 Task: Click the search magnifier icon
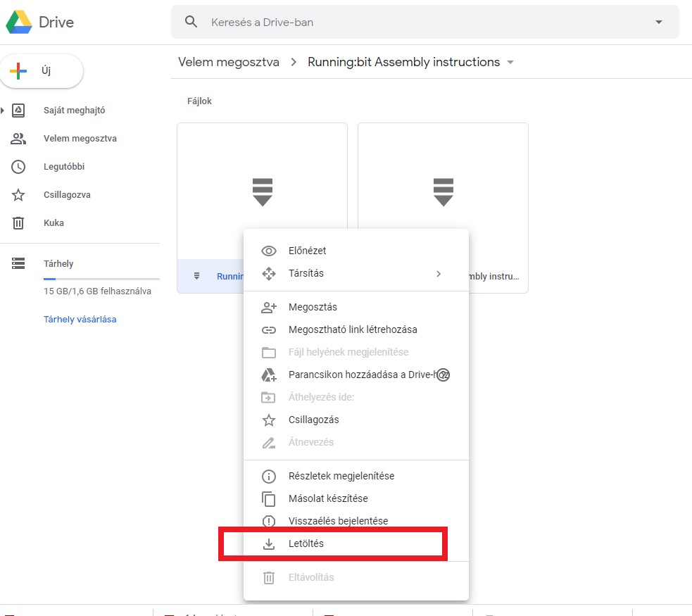pyautogui.click(x=191, y=22)
